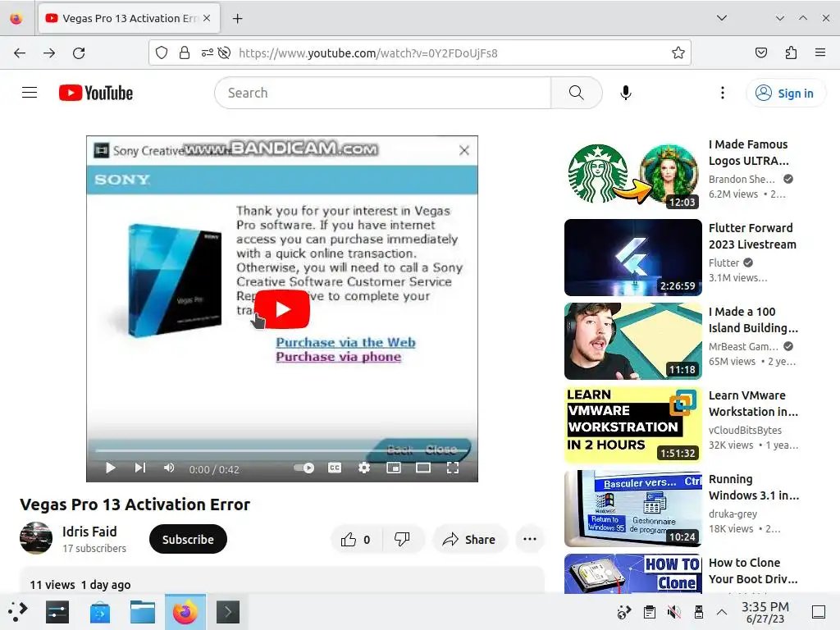This screenshot has height=630, width=840.
Task: Open Learn VMware Workstation thumbnail
Action: [x=633, y=425]
